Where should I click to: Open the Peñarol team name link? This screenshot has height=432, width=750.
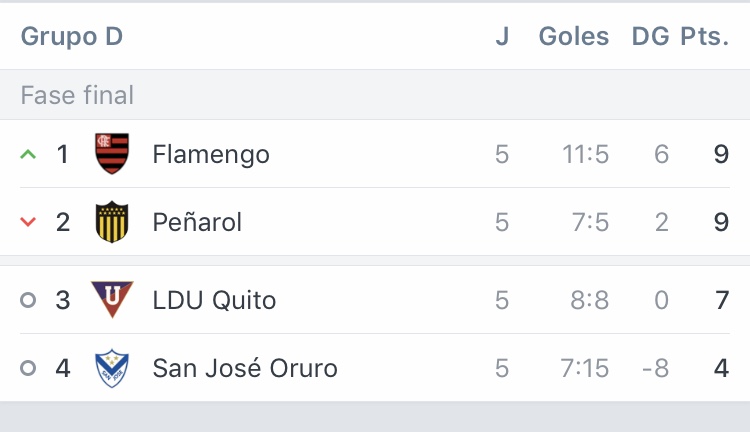point(197,222)
